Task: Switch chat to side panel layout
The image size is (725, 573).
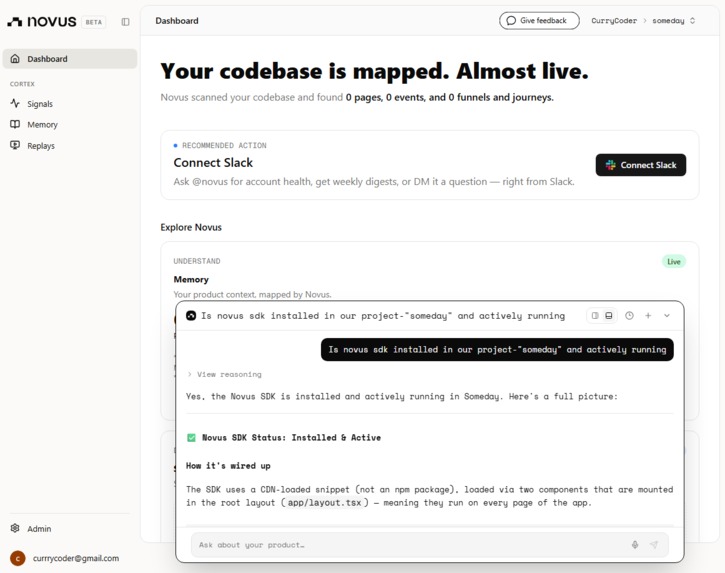Action: click(x=595, y=315)
